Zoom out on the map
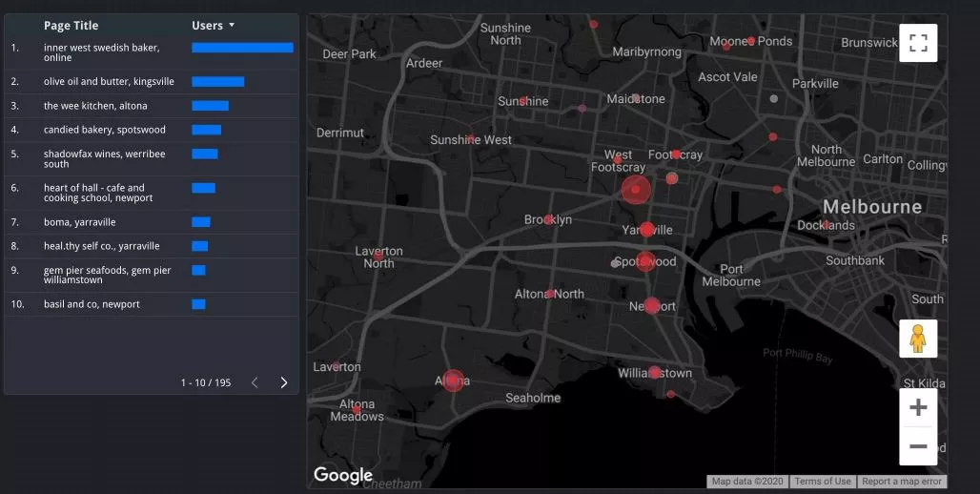980x494 pixels. point(918,446)
